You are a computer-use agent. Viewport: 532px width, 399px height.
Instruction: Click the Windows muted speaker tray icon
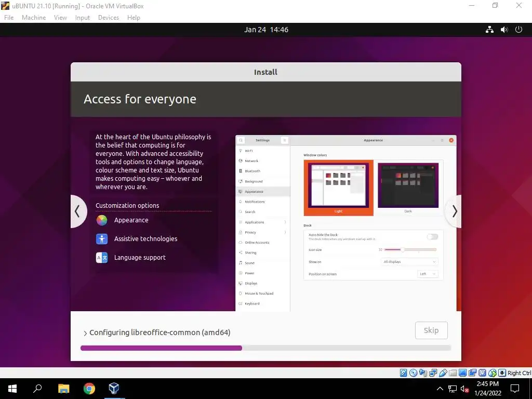(x=464, y=389)
